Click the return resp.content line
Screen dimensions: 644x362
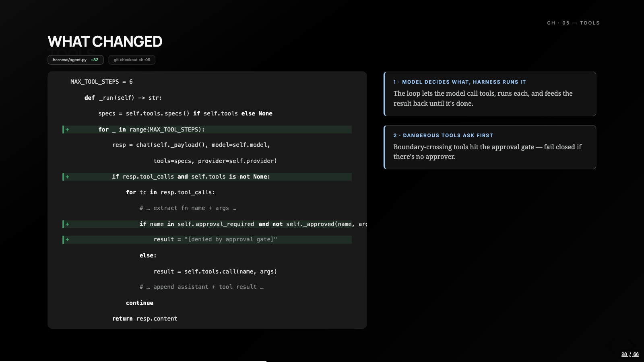pyautogui.click(x=145, y=319)
